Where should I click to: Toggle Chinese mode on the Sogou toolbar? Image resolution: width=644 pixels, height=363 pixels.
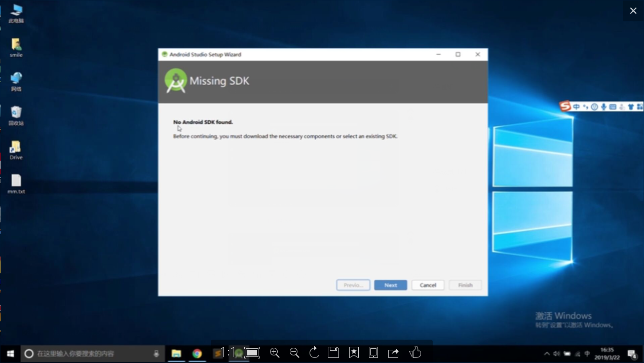[577, 107]
